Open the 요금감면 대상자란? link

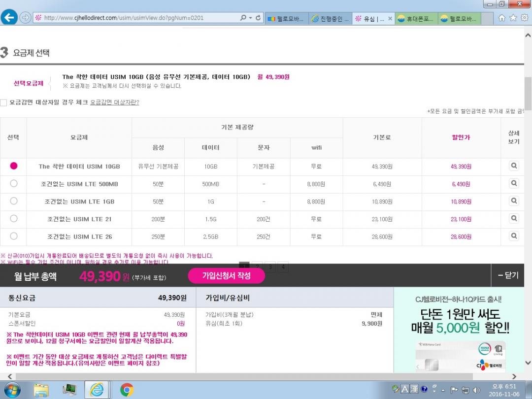tap(114, 102)
